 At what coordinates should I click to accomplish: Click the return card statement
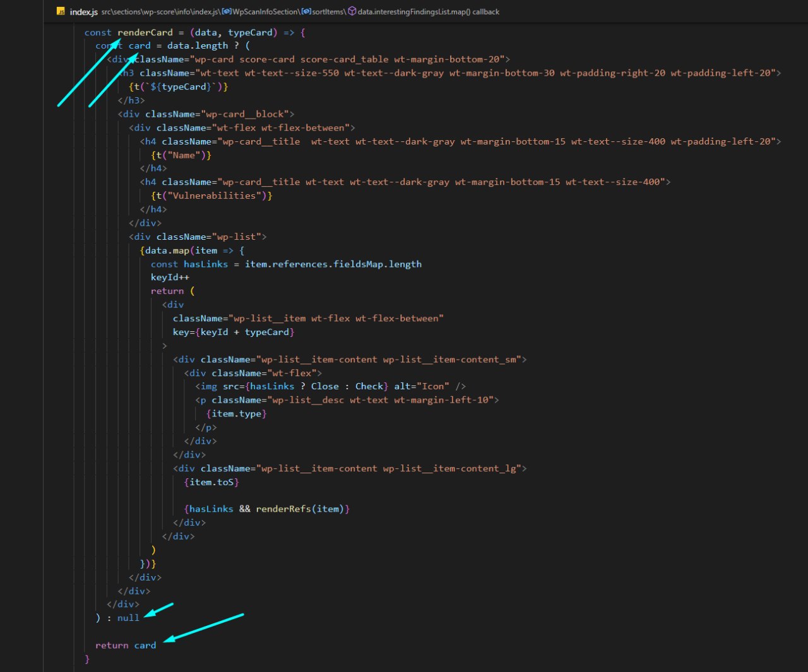126,645
